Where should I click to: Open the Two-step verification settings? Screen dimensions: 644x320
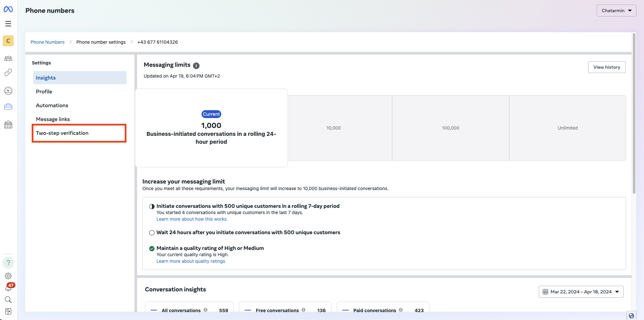point(62,133)
